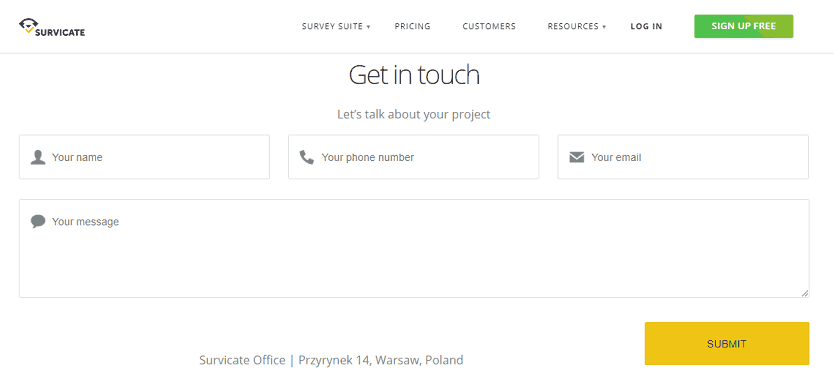This screenshot has height=389, width=834.
Task: Click the Survicate logo icon
Action: coord(28,26)
